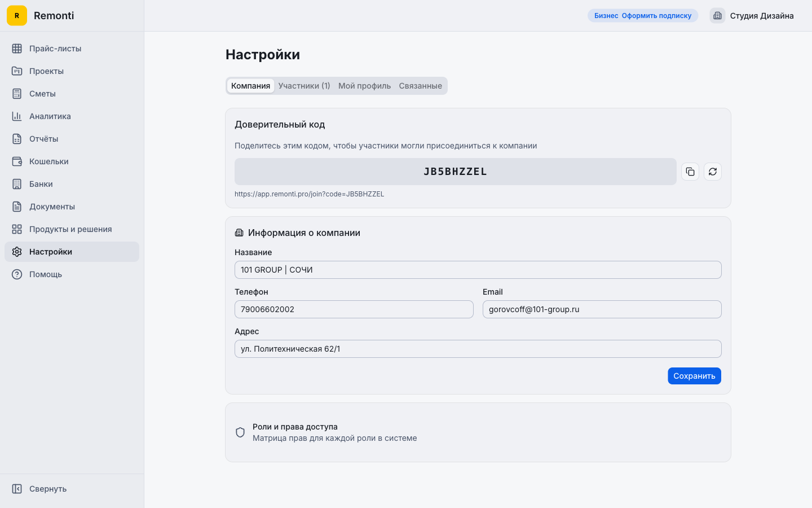Open Помощь with the question mark icon
Screen dimensions: 812x508
pos(16,274)
